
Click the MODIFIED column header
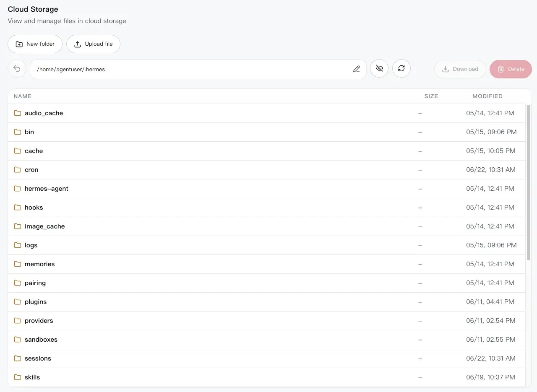(x=487, y=96)
